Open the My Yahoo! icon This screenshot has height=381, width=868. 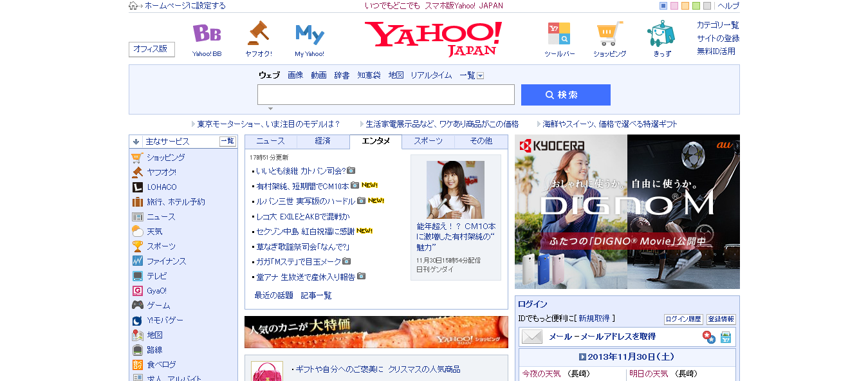(309, 34)
